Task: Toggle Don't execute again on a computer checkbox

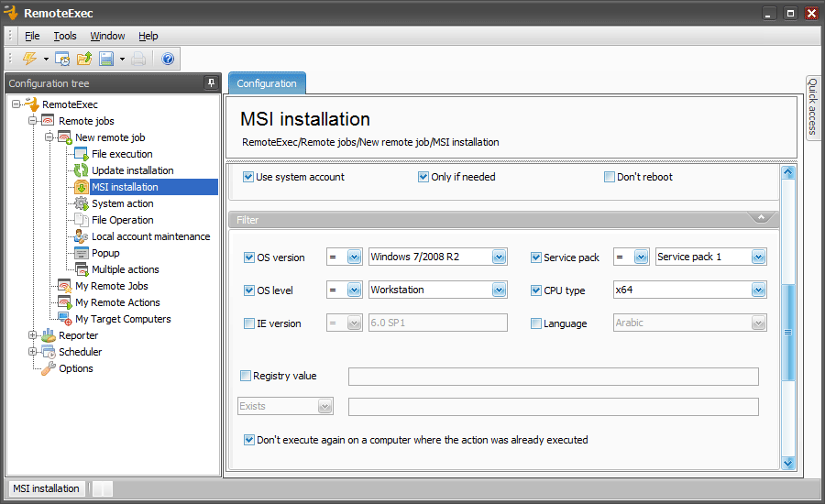Action: (x=249, y=440)
